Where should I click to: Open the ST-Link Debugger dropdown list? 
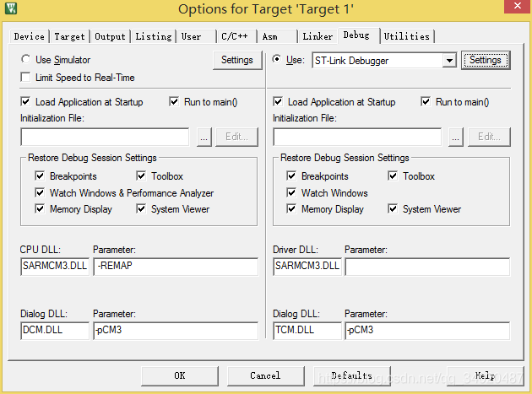click(449, 61)
